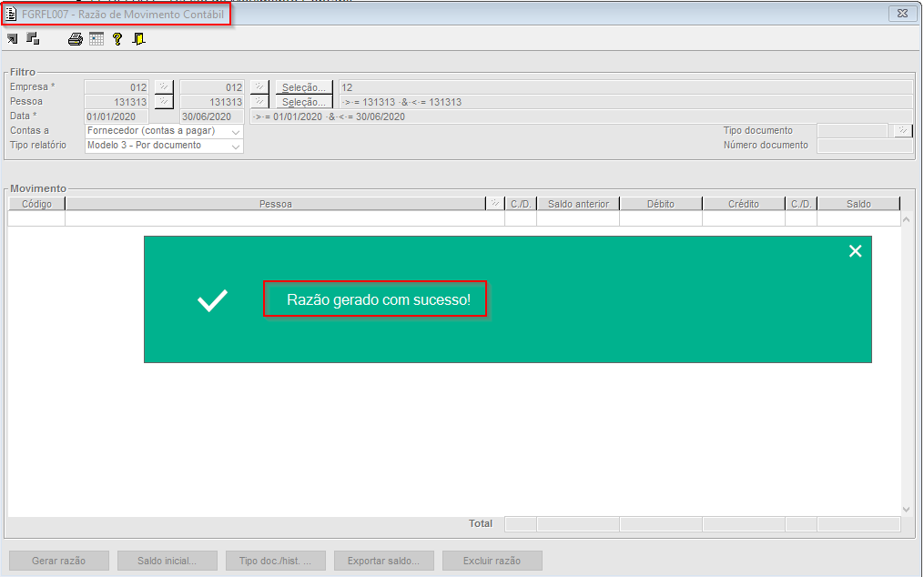Open lookup beside Tipo documento field
Image resolution: width=924 pixels, height=577 pixels.
[903, 131]
